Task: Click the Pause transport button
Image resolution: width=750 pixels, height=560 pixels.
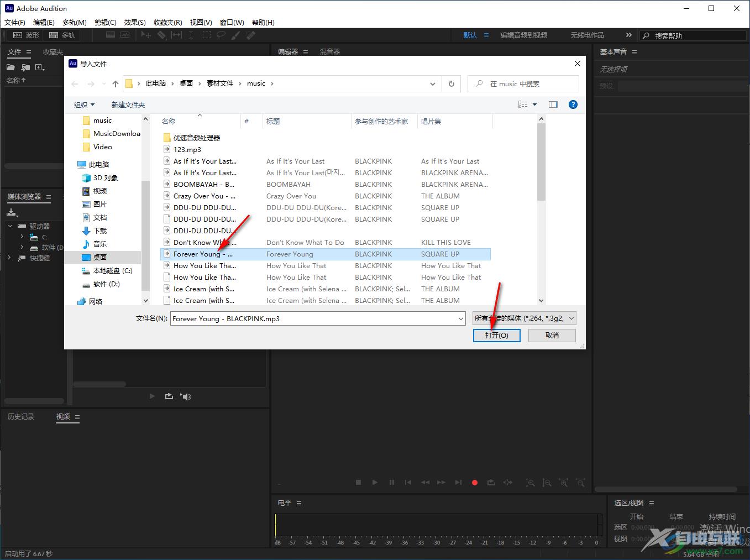Action: pos(392,483)
